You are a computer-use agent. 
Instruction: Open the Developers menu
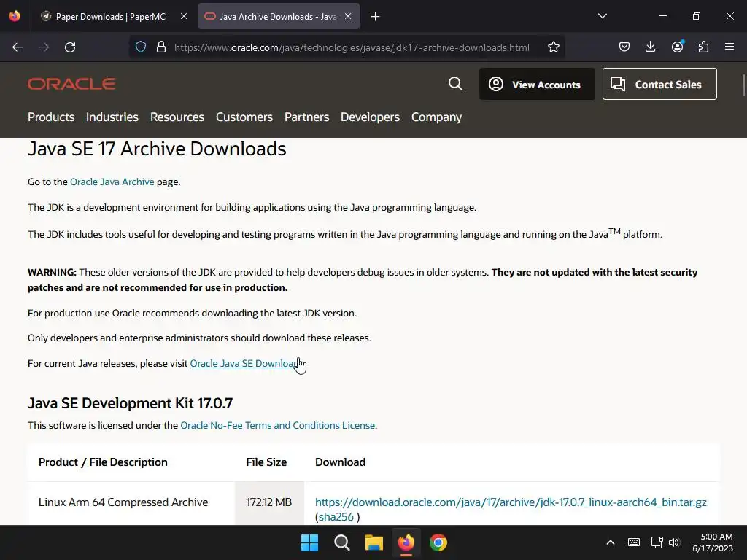pos(370,117)
